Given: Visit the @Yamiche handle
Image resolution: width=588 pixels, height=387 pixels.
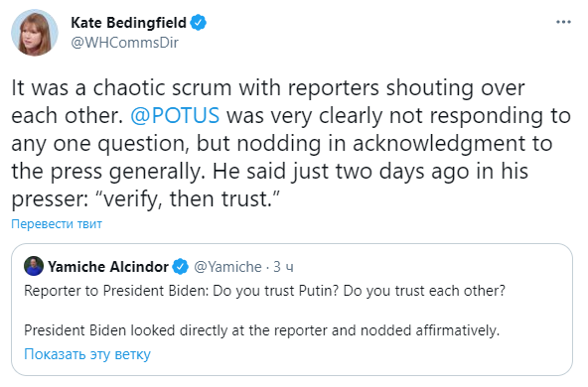Looking at the screenshot, I should (227, 267).
